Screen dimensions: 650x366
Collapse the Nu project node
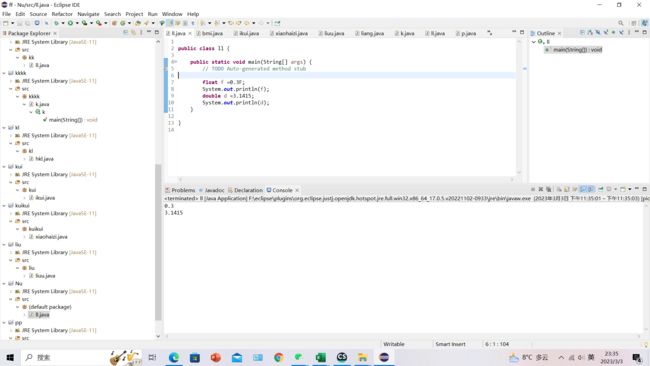4,284
